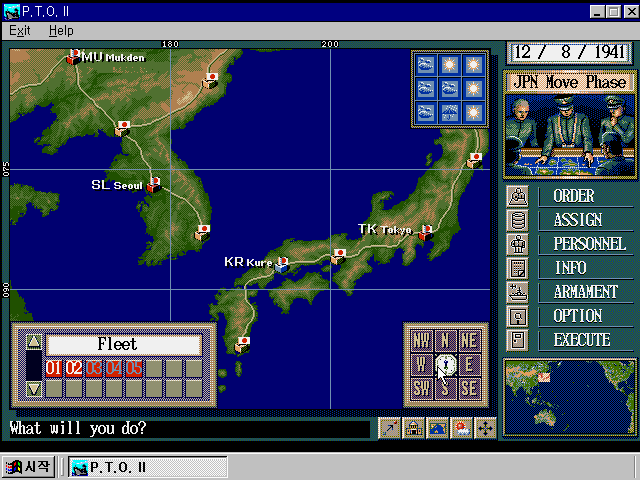
Task: Open the Help menu
Action: [61, 31]
